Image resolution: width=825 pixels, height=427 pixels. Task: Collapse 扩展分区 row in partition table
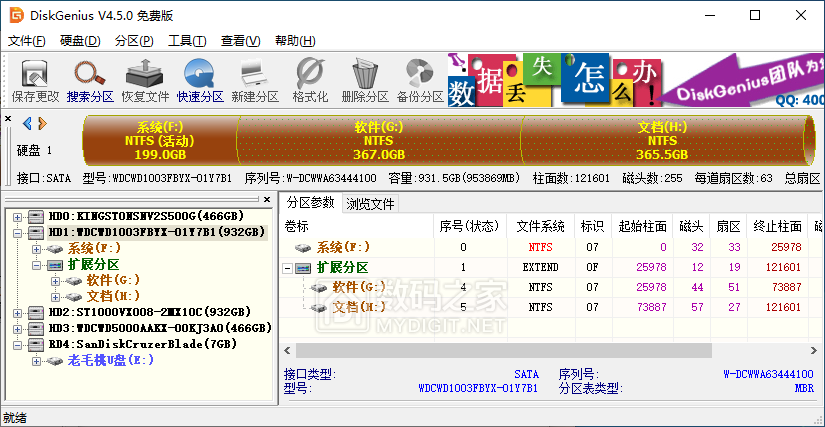[288, 268]
